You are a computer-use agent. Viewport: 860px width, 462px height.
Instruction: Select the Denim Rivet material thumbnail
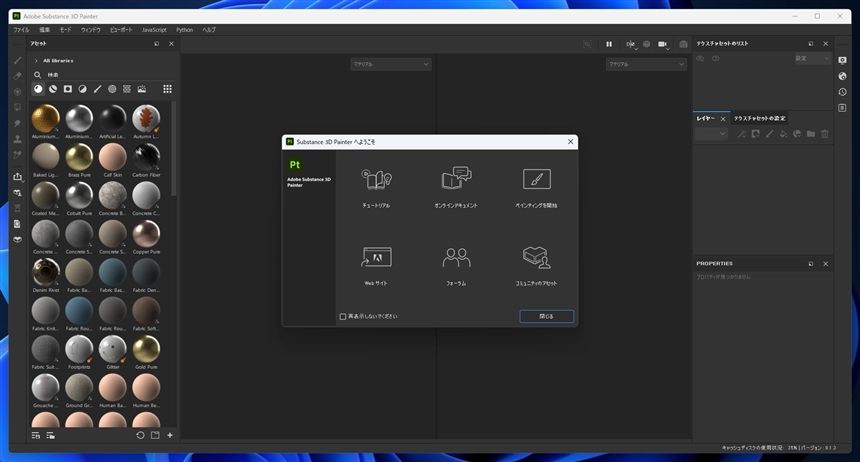pyautogui.click(x=46, y=272)
